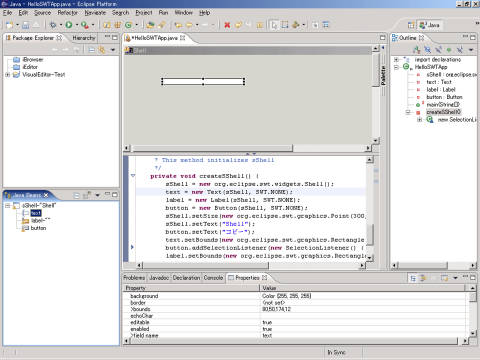
Task: Toggle Link with Editor in Package Explorer
Action: pyautogui.click(x=102, y=50)
